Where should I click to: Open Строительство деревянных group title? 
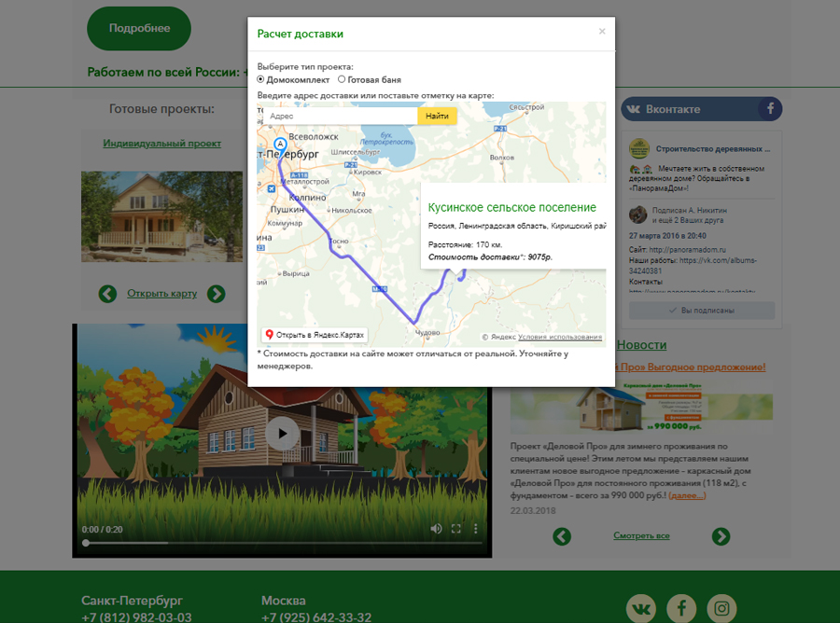713,149
